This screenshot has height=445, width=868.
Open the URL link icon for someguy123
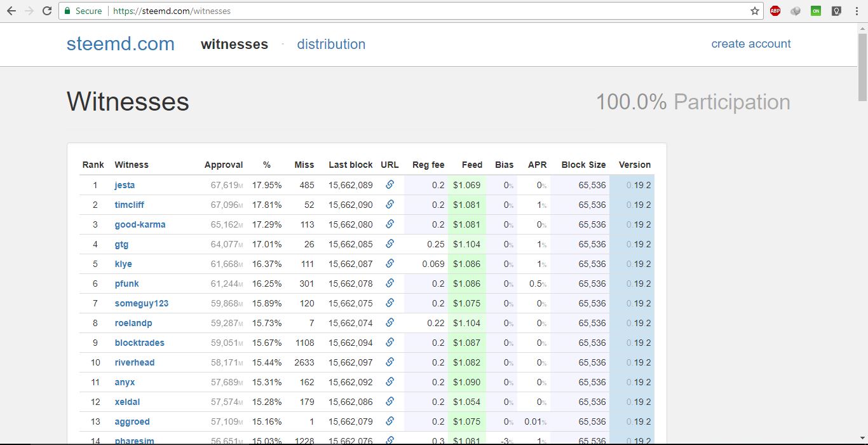[x=390, y=303]
